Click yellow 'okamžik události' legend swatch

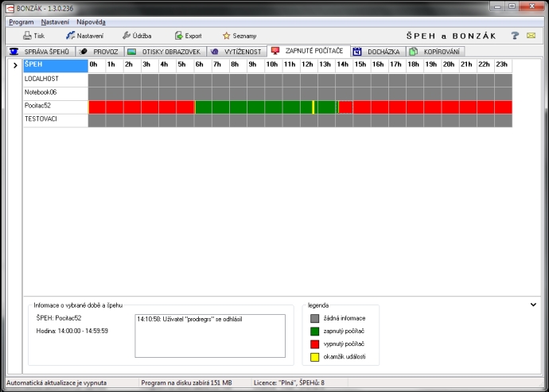pyautogui.click(x=315, y=357)
